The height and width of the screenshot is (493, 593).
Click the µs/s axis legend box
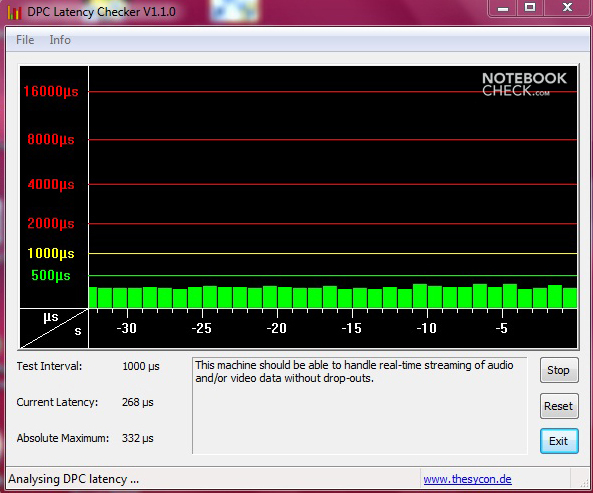coord(54,328)
